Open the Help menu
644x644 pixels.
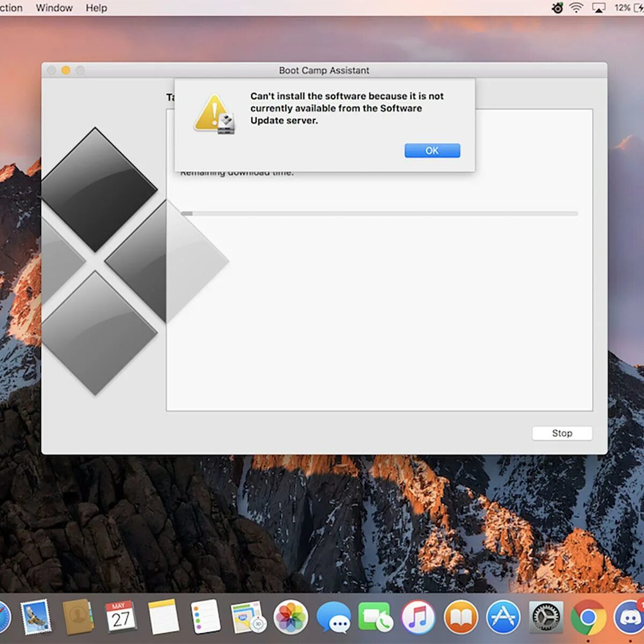coord(97,8)
